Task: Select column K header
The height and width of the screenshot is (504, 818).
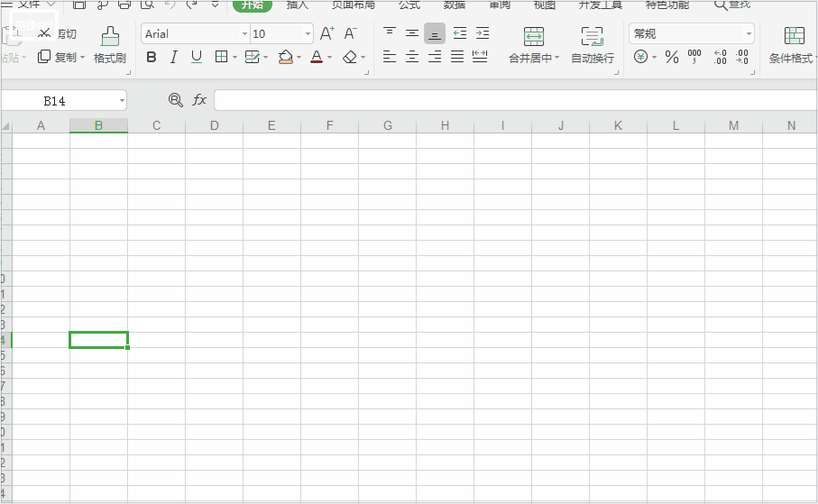Action: (x=618, y=125)
